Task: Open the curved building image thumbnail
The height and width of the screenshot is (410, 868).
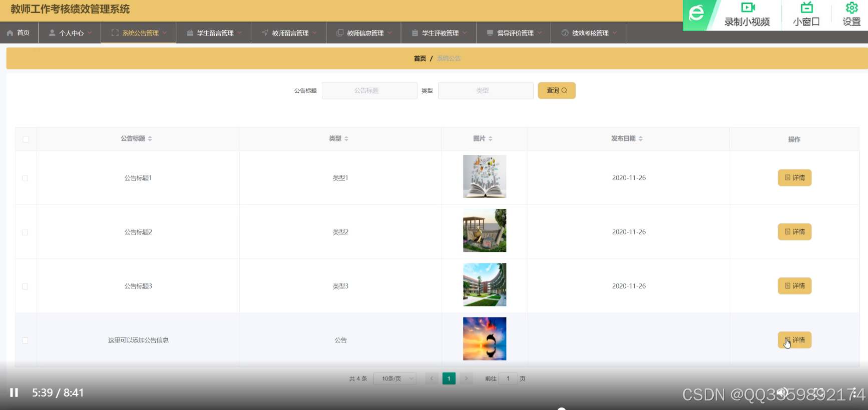Action: (x=485, y=284)
